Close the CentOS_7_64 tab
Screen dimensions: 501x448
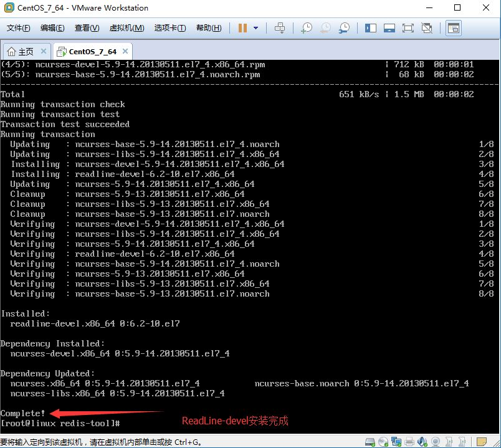click(x=125, y=51)
